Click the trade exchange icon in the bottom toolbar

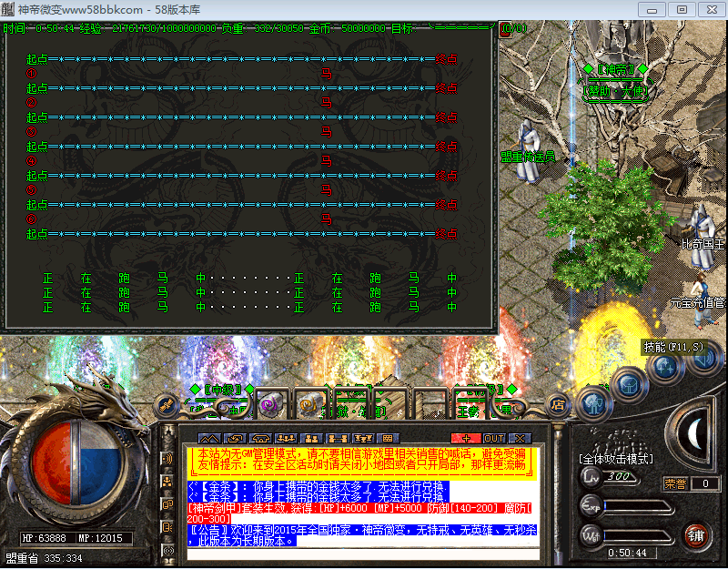235,439
